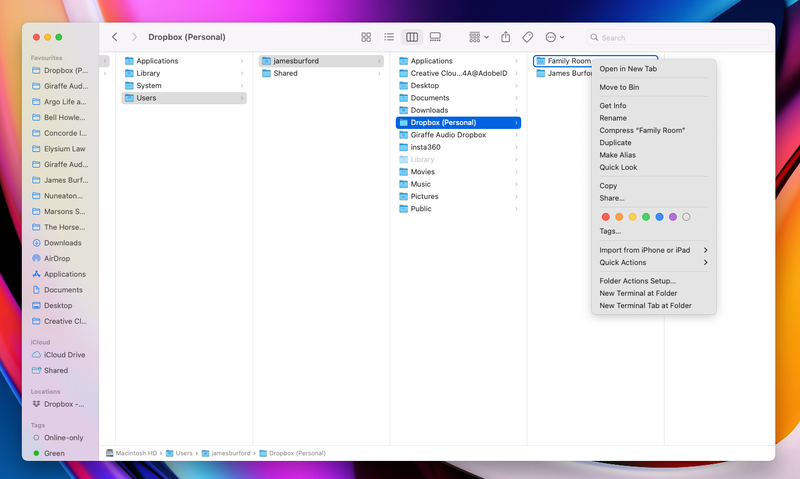Open the Group By dropdown
The width and height of the screenshot is (800, 479).
(x=479, y=37)
